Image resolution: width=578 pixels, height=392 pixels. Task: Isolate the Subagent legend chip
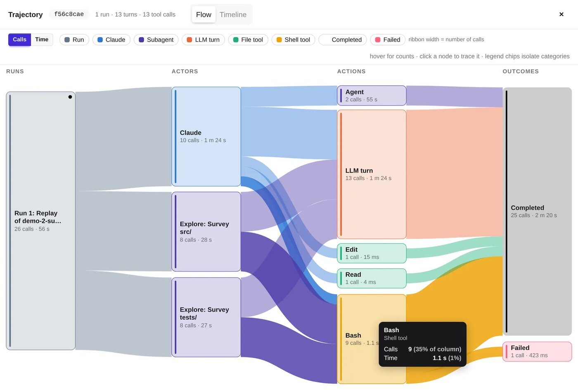[x=156, y=40]
